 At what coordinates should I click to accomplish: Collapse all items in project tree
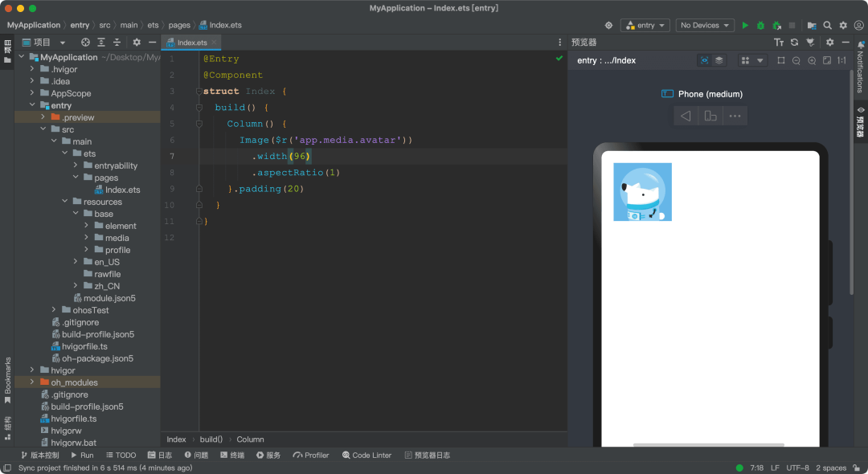(x=117, y=42)
